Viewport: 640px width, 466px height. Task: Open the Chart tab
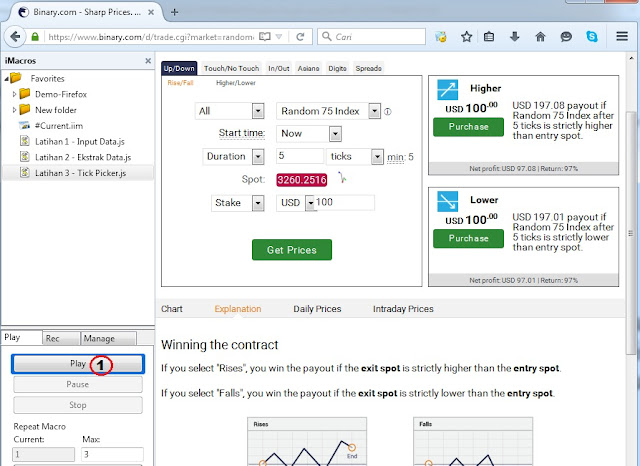click(x=171, y=309)
